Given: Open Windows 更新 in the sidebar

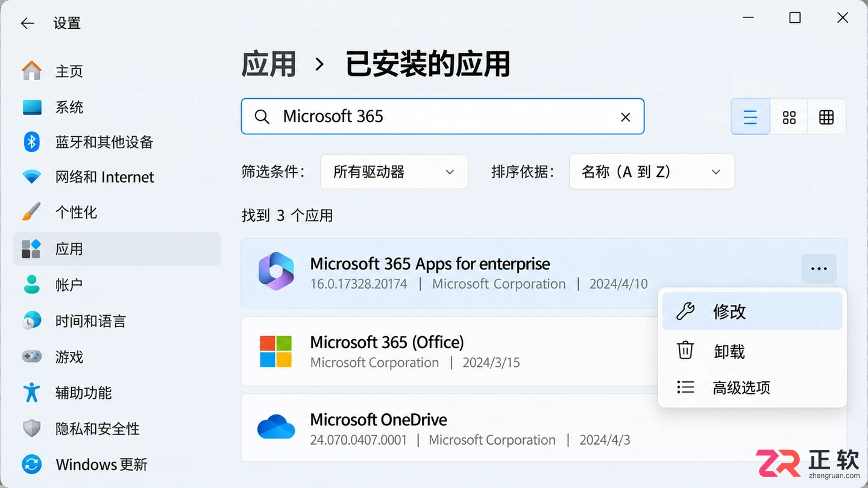Looking at the screenshot, I should [117, 465].
